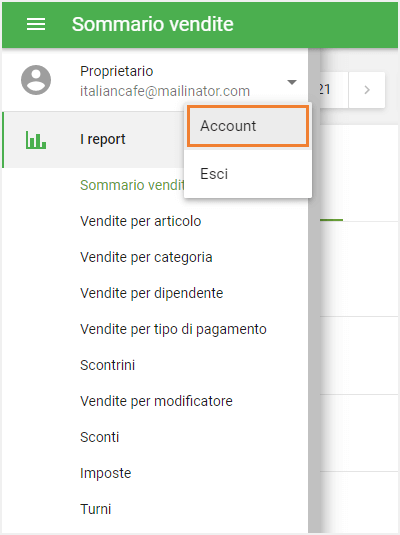Image resolution: width=400 pixels, height=535 pixels.
Task: Click the green bar chart reports icon
Action: pos(36,140)
